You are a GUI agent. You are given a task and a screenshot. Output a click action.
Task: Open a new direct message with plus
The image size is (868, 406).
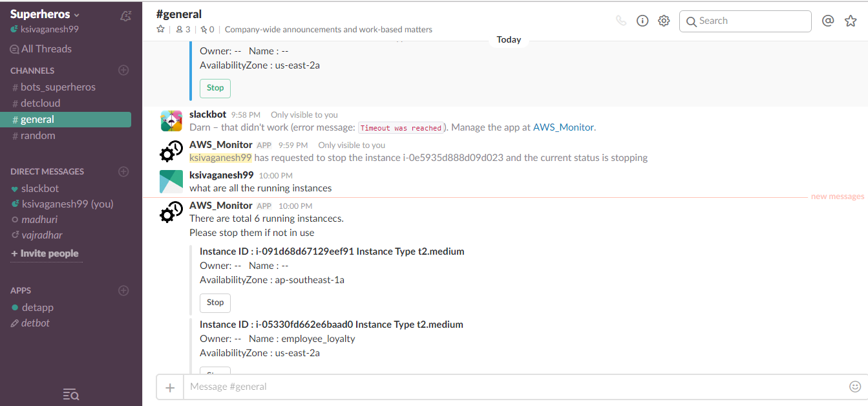click(123, 171)
